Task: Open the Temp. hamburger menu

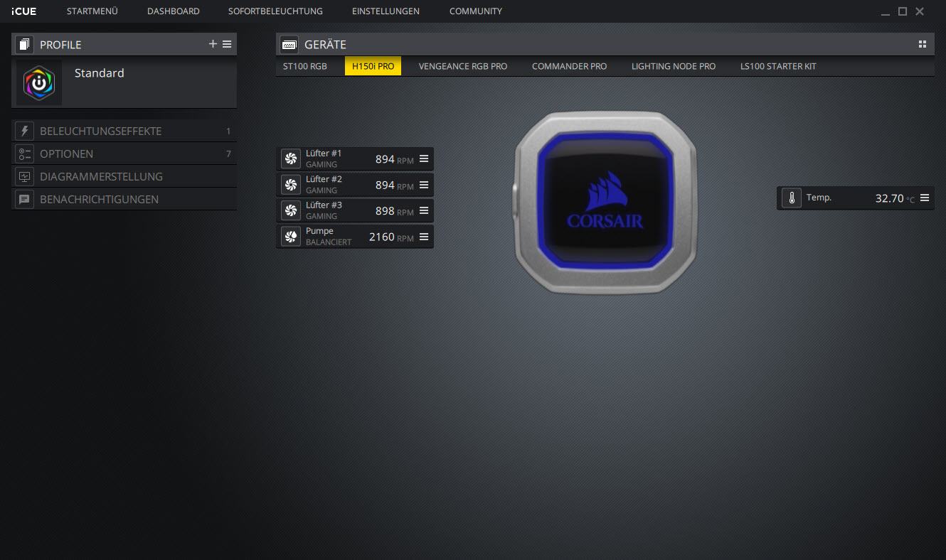Action: point(925,198)
